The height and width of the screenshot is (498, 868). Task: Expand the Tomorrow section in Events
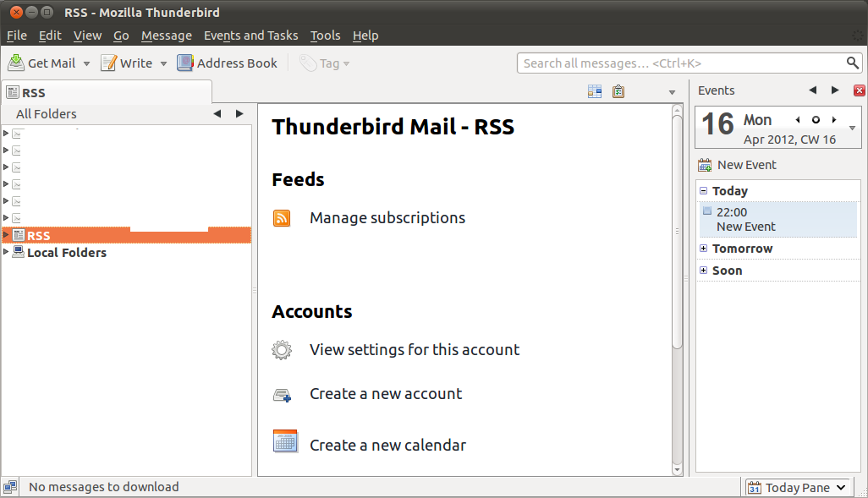pos(703,249)
